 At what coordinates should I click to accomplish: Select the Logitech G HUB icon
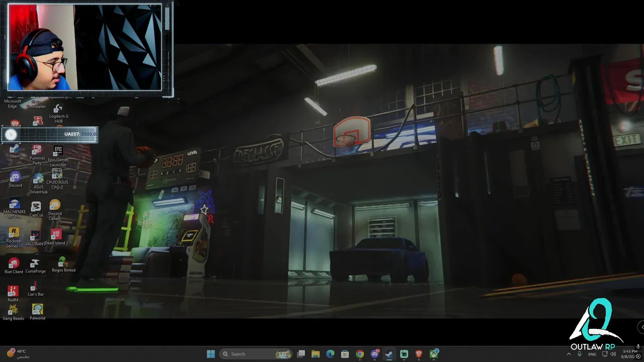[x=58, y=114]
